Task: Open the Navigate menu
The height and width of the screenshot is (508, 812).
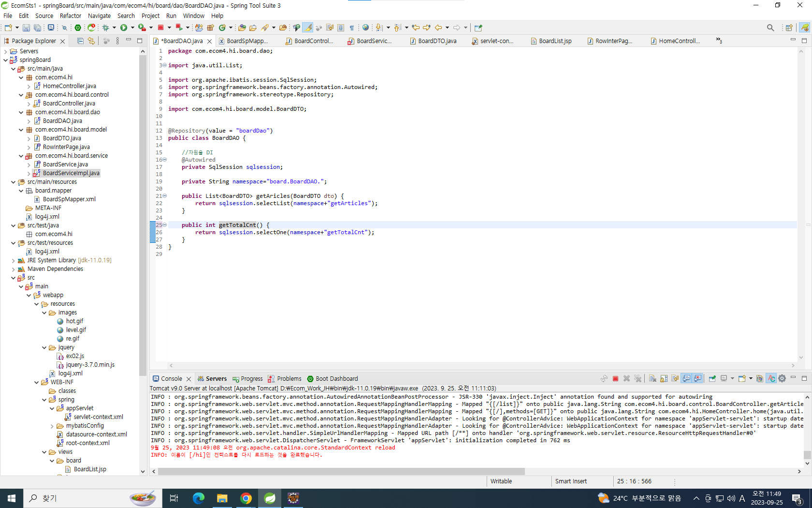Action: (x=99, y=15)
